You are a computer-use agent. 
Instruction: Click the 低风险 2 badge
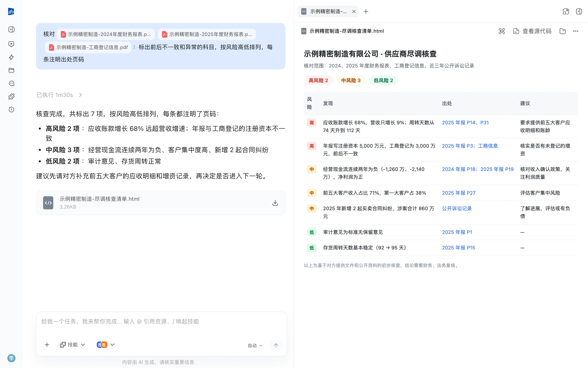click(x=383, y=81)
